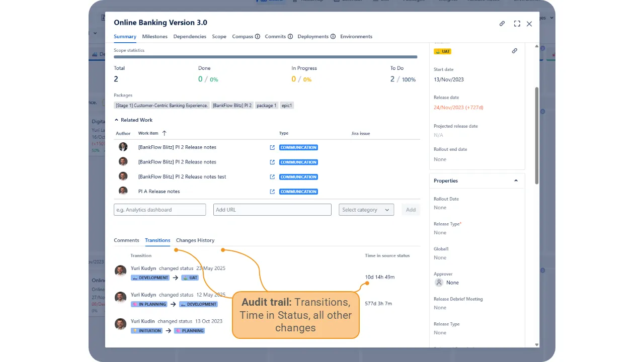Switch to the Milestones tab

pos(154,37)
